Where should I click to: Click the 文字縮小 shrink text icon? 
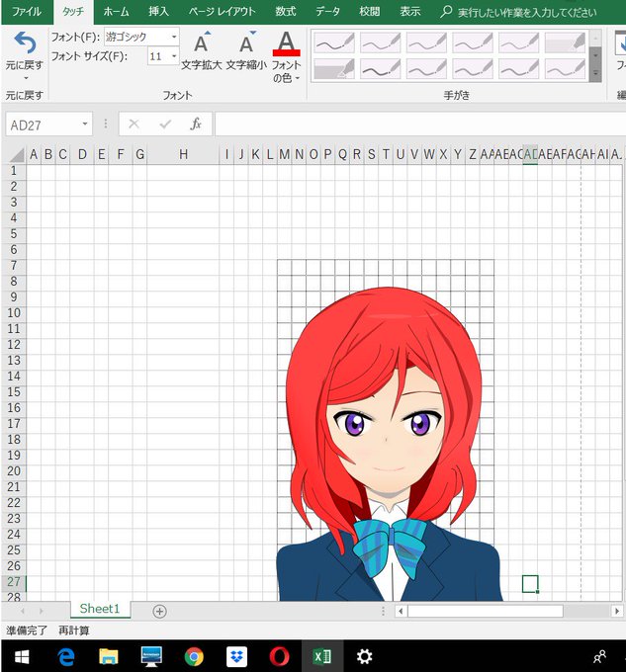click(246, 42)
